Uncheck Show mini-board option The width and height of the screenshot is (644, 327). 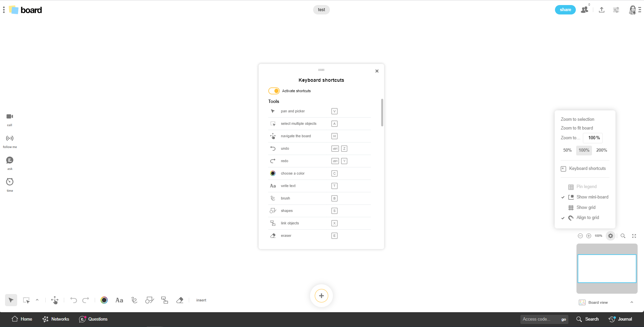[592, 197]
